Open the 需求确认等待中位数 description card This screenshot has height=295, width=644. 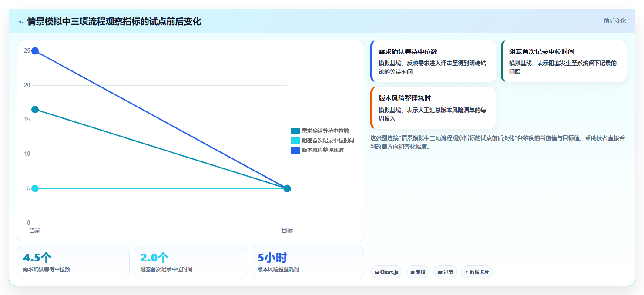(x=433, y=61)
